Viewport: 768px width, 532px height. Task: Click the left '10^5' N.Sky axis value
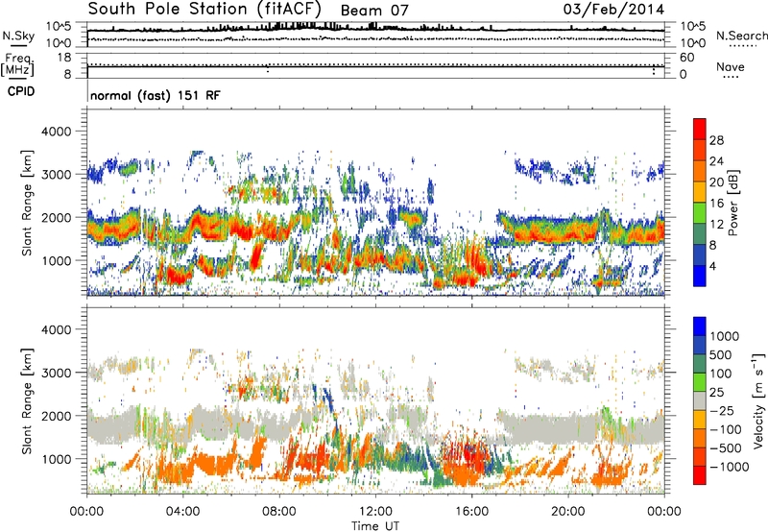tap(59, 27)
